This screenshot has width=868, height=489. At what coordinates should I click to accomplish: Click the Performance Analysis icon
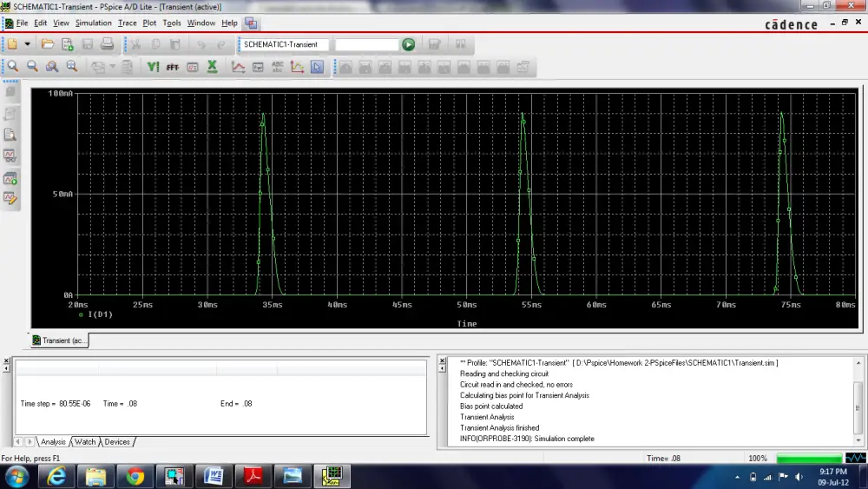click(x=192, y=67)
